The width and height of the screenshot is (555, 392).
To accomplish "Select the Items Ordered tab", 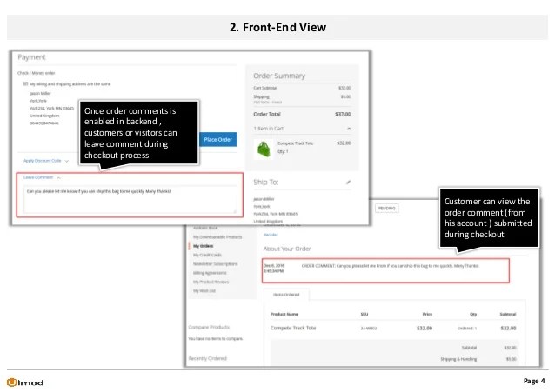I will coord(286,295).
